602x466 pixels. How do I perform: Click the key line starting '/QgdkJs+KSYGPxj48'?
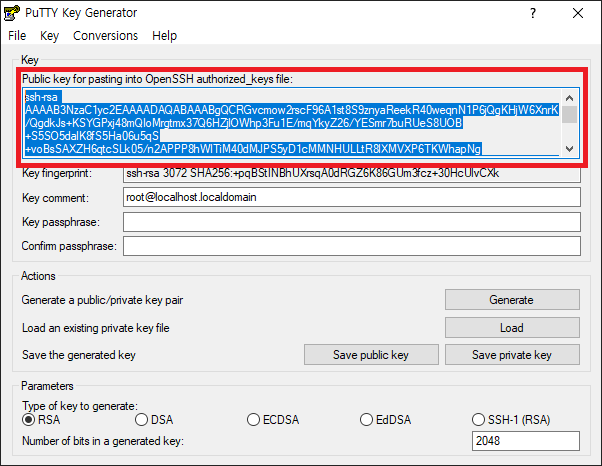tap(243, 123)
